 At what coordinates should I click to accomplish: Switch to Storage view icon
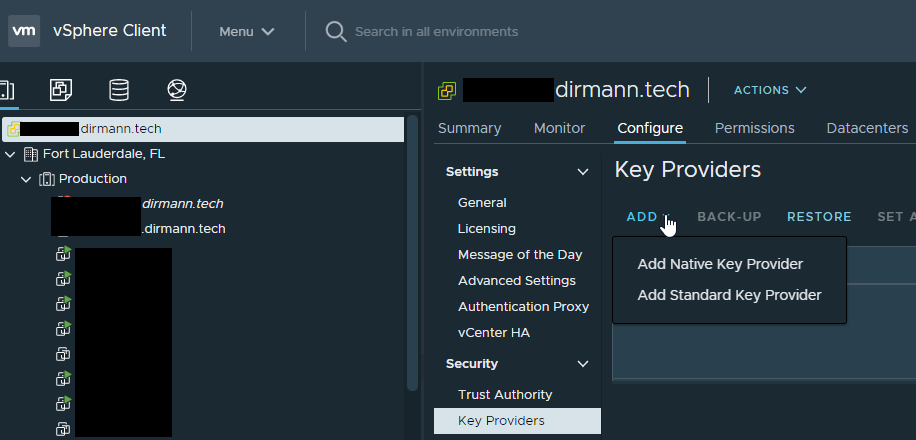[x=119, y=90]
